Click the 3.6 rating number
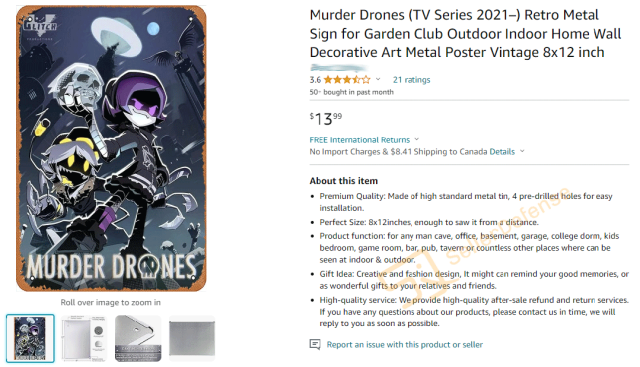 click(315, 80)
